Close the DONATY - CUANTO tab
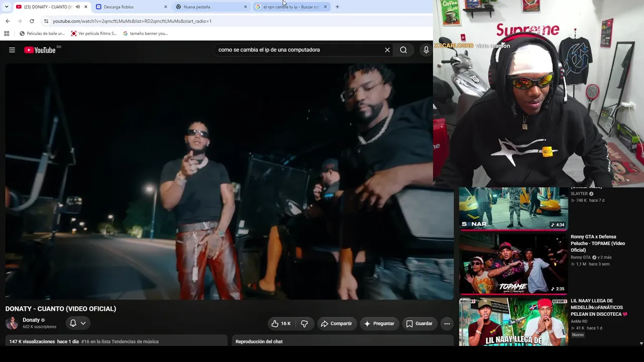 pyautogui.click(x=86, y=7)
